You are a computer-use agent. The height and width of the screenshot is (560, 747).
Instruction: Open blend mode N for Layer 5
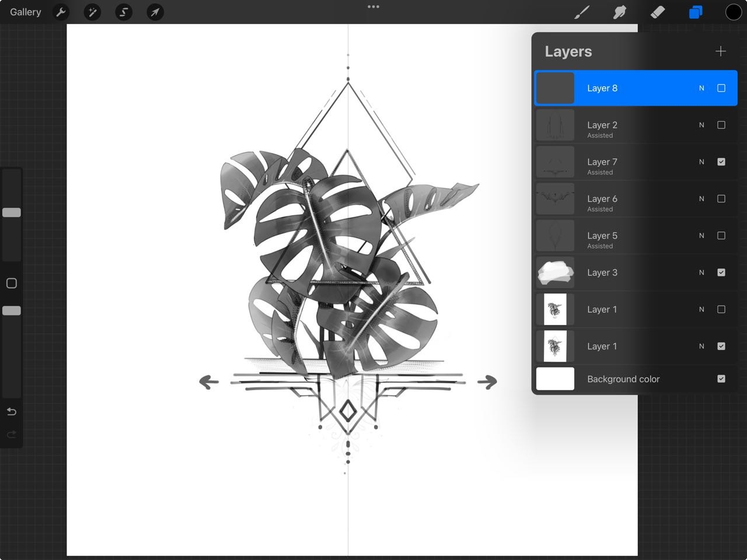(701, 236)
